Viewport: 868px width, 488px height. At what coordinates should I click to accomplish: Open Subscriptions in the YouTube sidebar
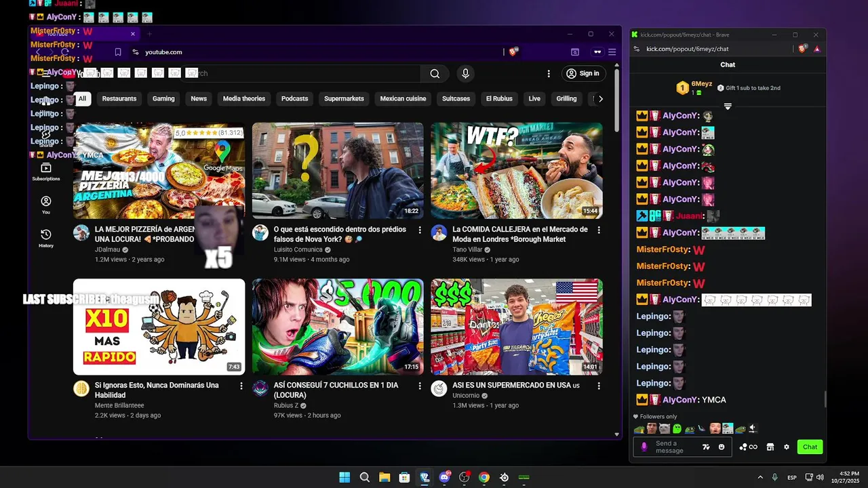click(46, 171)
